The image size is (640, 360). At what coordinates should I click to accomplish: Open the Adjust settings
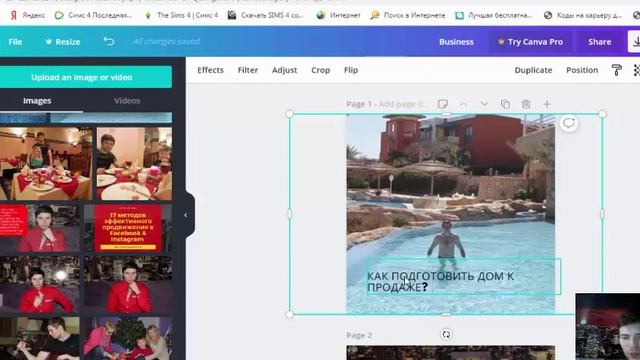tap(284, 70)
